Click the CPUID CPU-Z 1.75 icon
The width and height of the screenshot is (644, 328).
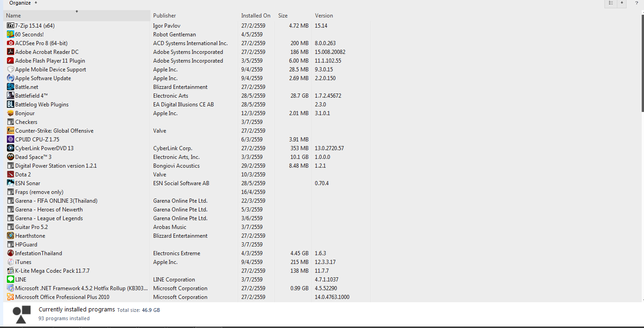(x=11, y=140)
